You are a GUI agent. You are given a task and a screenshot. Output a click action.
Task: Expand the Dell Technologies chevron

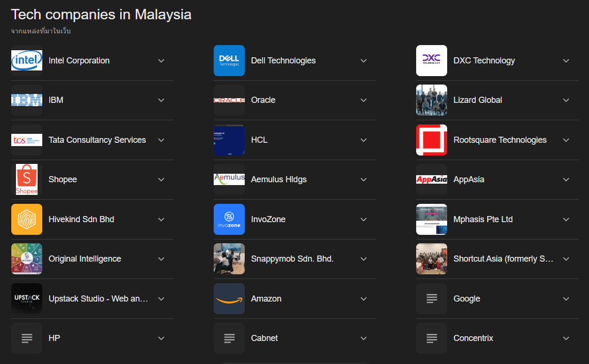tap(364, 61)
